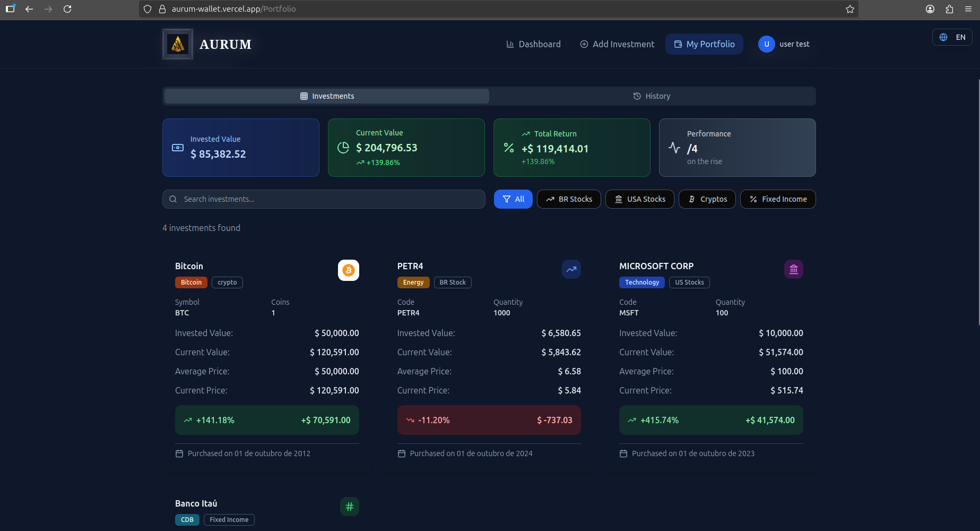
Task: Filter investments by BR Stocks
Action: click(569, 199)
